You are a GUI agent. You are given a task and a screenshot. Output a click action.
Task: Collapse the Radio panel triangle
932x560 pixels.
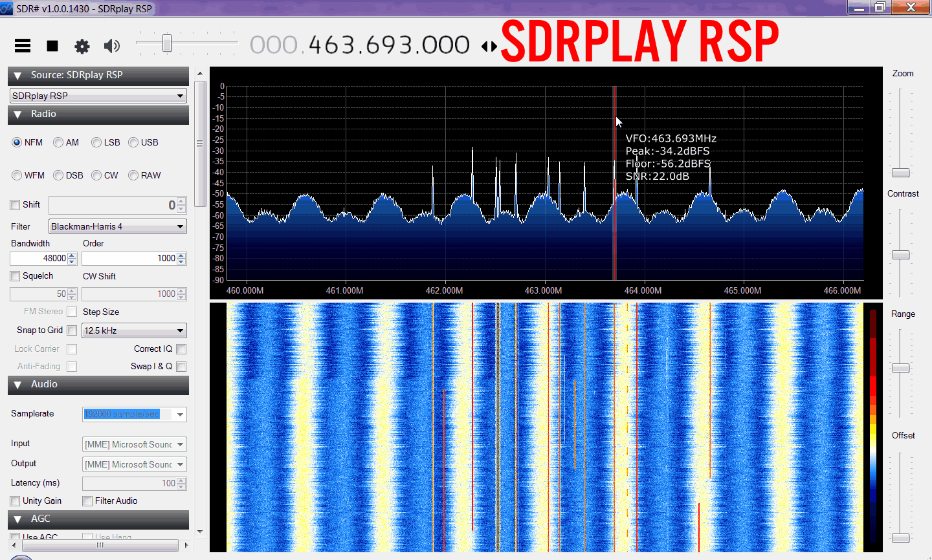(x=17, y=114)
